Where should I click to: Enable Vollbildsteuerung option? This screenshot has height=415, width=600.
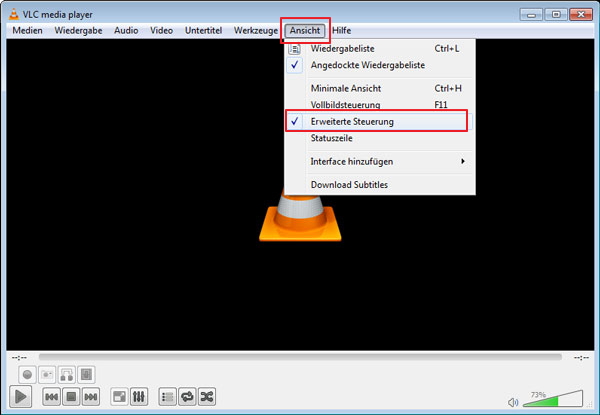click(380, 105)
